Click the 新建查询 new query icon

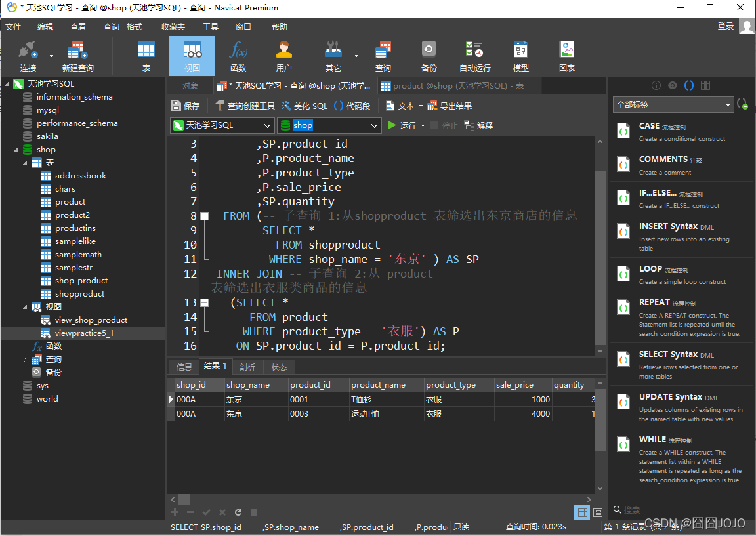[x=77, y=56]
